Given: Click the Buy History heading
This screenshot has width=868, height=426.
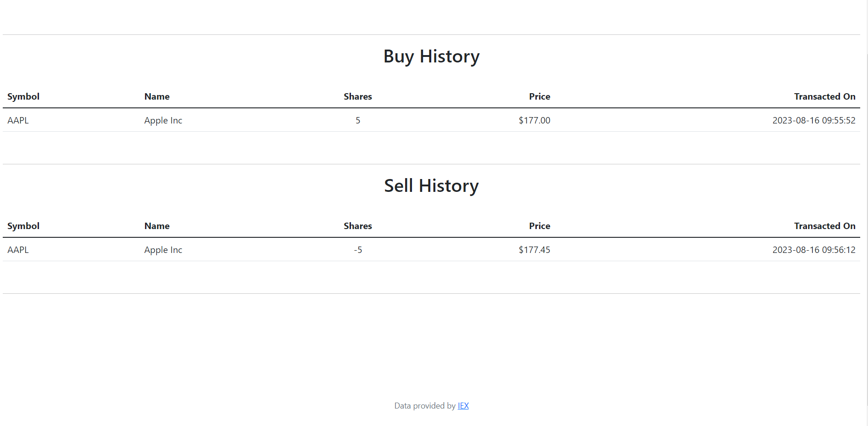Looking at the screenshot, I should pos(431,56).
